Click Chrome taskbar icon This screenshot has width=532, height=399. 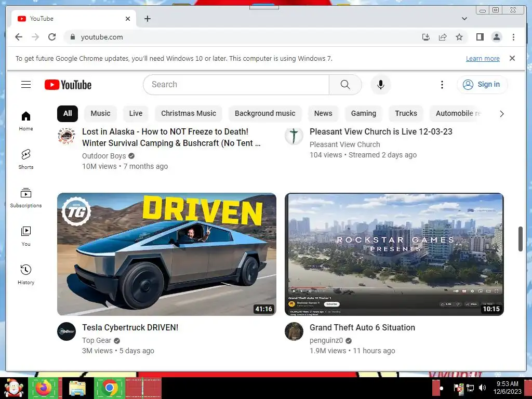coord(109,388)
